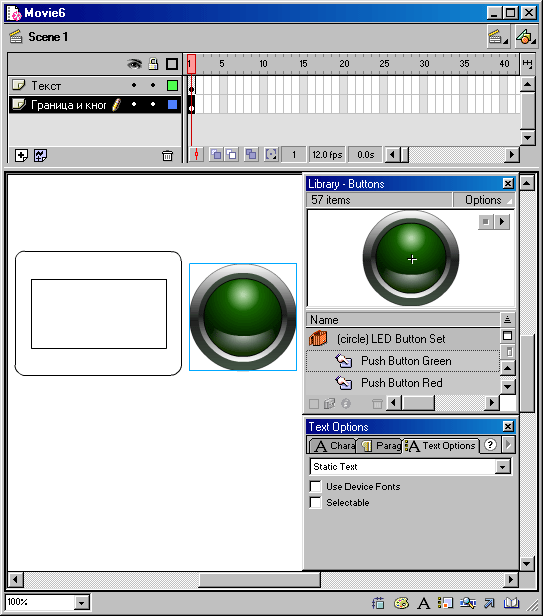Delete layer using the trash icon
This screenshot has width=543, height=616.
pyautogui.click(x=167, y=156)
